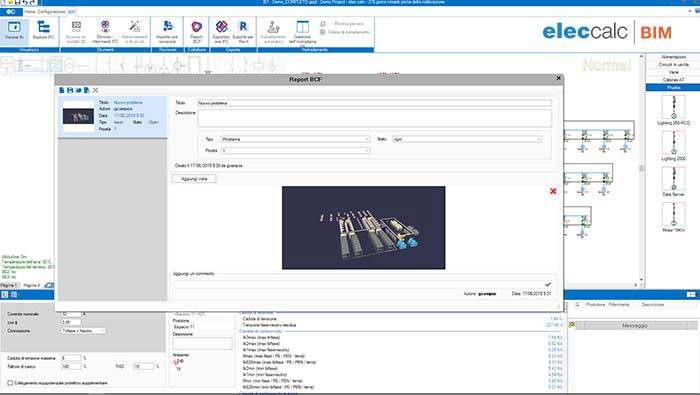
Task: Click the Fattore di carico field
Action: (x=71, y=366)
